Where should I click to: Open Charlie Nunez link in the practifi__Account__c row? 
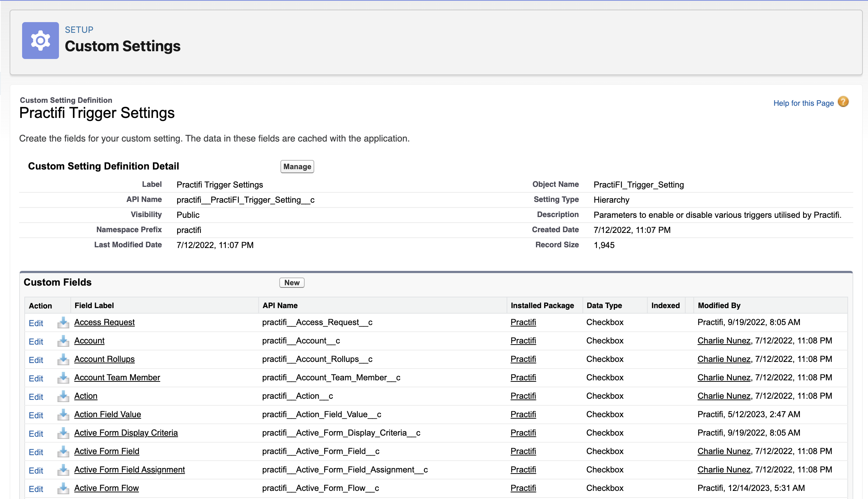(x=724, y=341)
